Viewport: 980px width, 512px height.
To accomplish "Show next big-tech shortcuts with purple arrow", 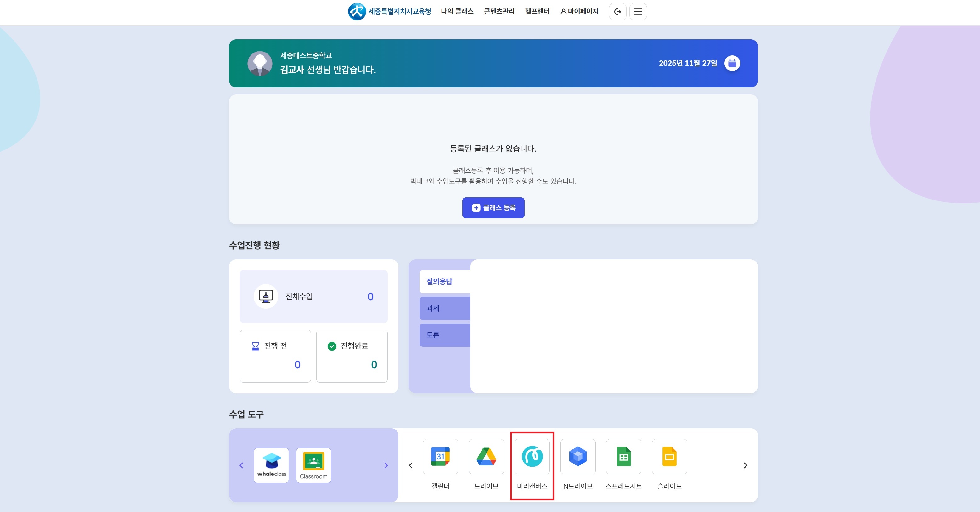I will [386, 466].
